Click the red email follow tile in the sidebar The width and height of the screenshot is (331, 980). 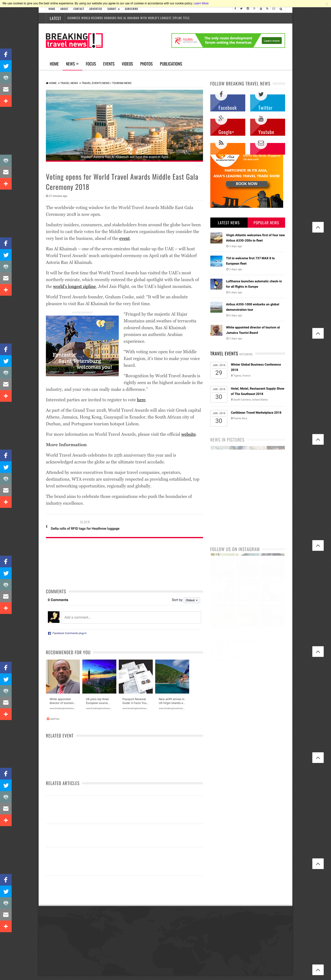coord(267,148)
